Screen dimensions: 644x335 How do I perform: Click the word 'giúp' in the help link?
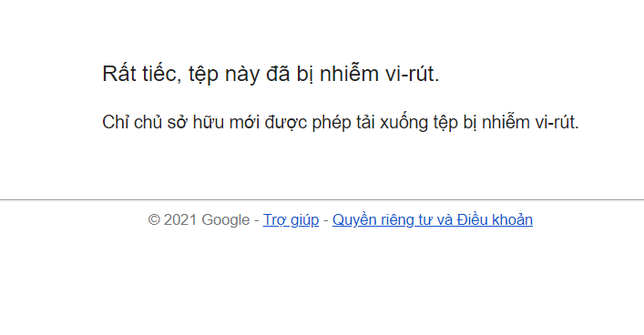click(305, 220)
